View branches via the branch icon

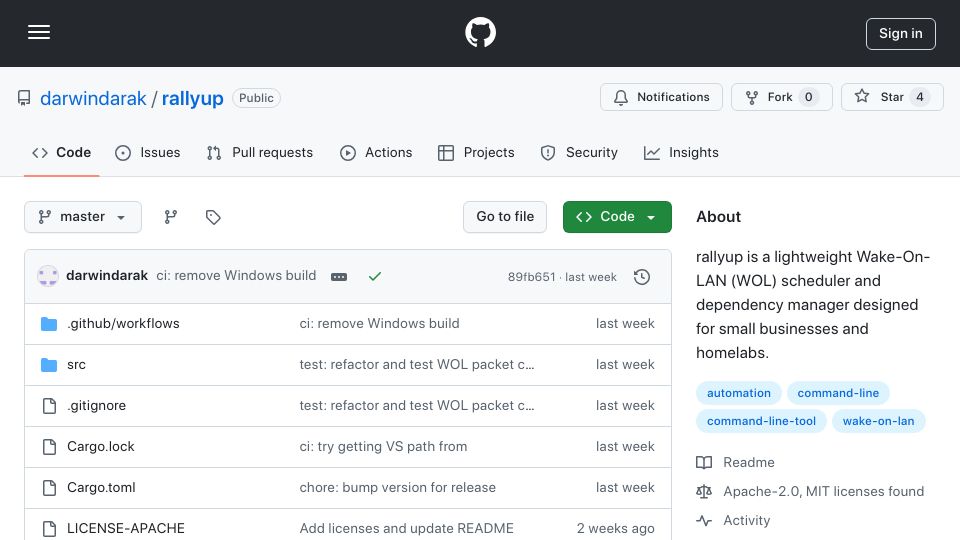171,217
